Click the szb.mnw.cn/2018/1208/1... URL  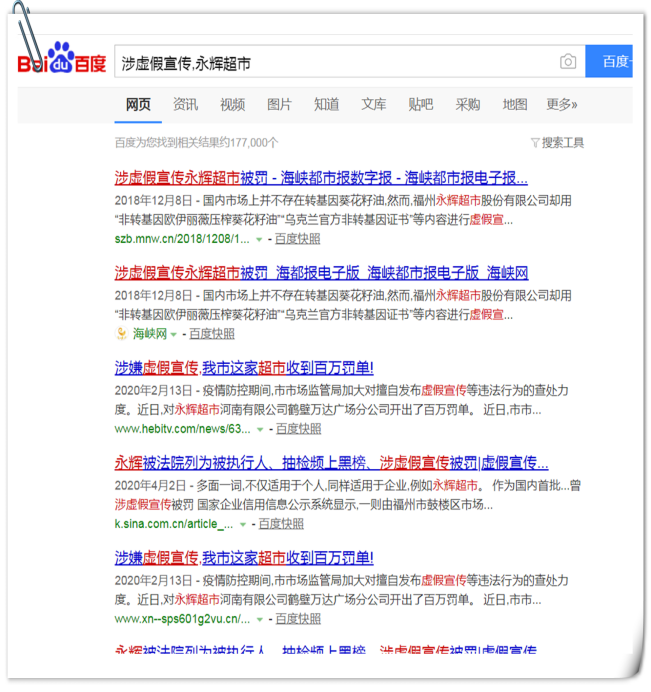[182, 239]
